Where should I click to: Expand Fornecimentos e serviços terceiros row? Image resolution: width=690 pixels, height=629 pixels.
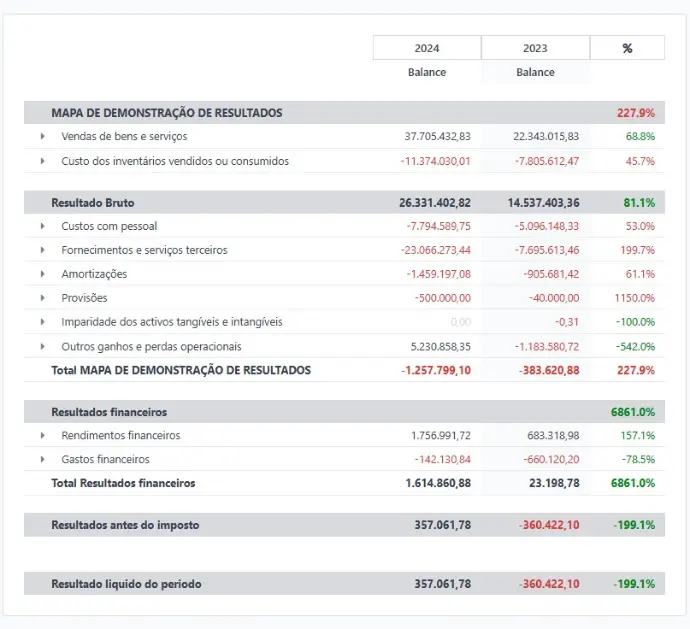[x=42, y=250]
